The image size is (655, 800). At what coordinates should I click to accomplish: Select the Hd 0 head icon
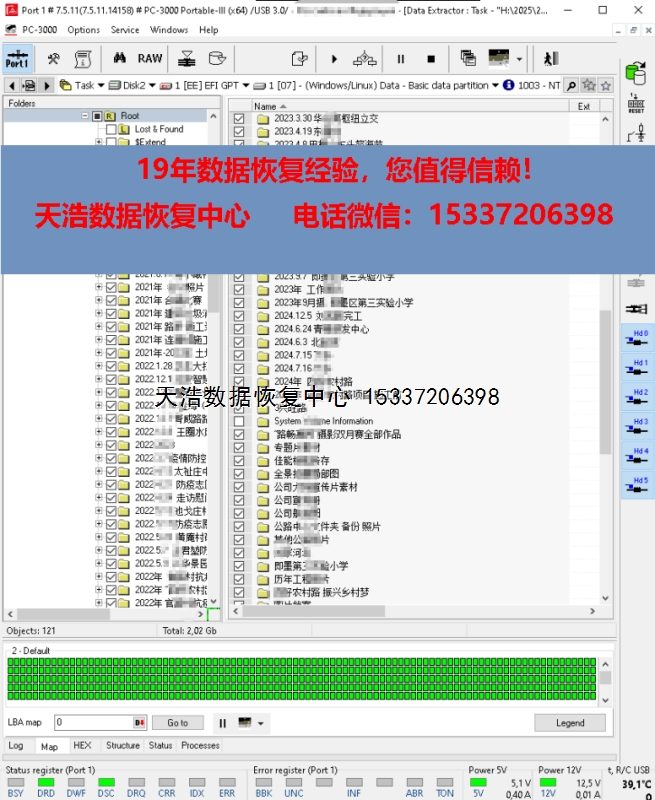click(x=636, y=339)
